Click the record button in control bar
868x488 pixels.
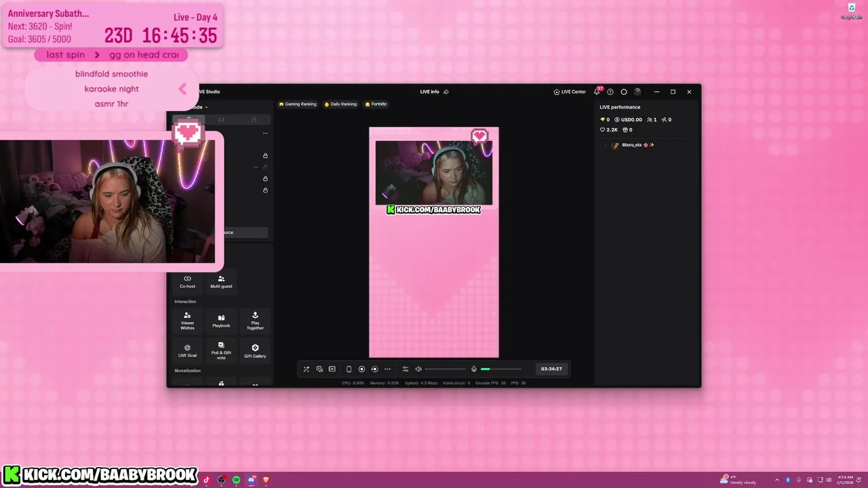coord(361,369)
